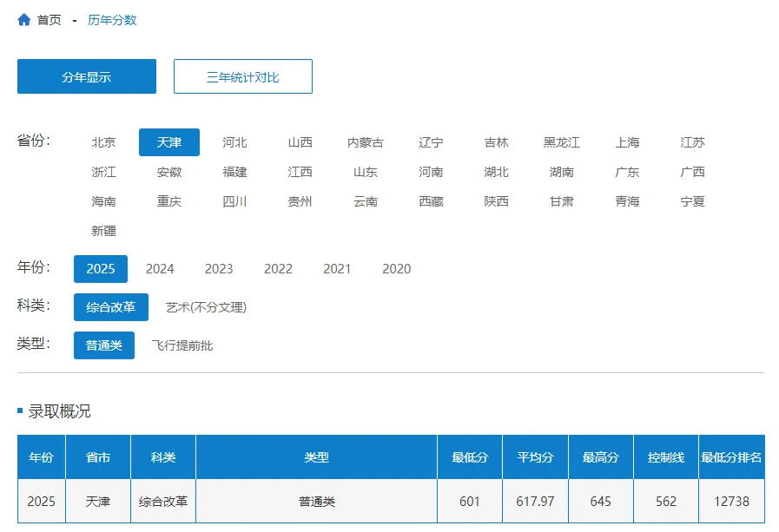Select subject category 综合改革
The height and width of the screenshot is (532, 779).
coord(111,306)
